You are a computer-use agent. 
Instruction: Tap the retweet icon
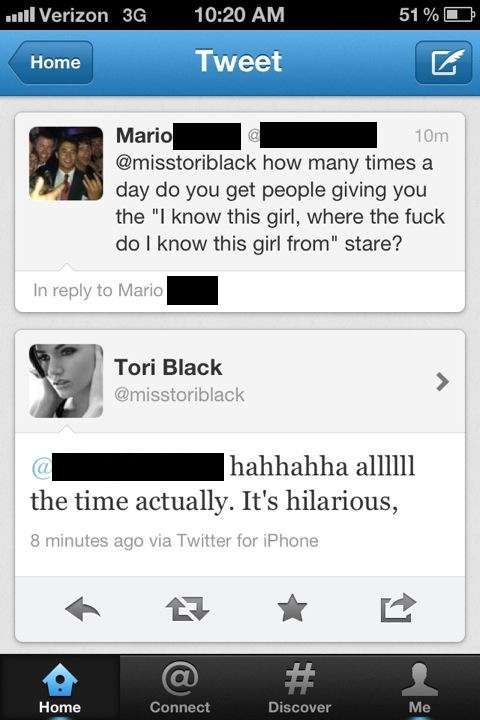click(x=187, y=609)
